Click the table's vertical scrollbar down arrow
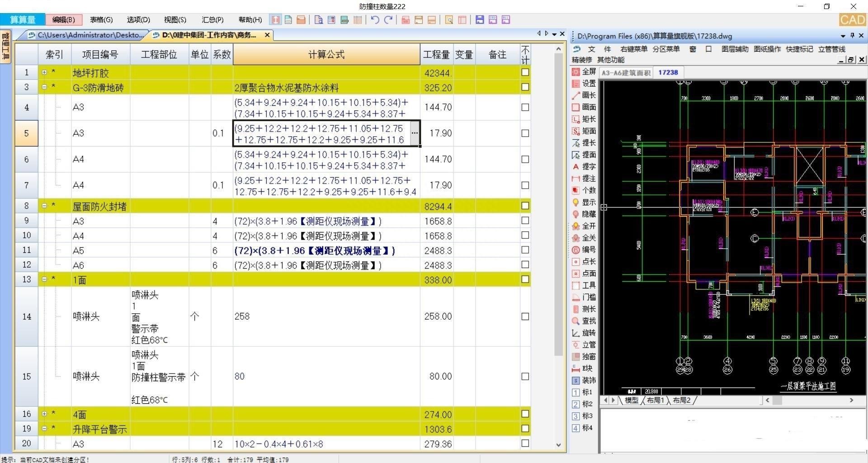Image resolution: width=868 pixels, height=463 pixels. [558, 445]
